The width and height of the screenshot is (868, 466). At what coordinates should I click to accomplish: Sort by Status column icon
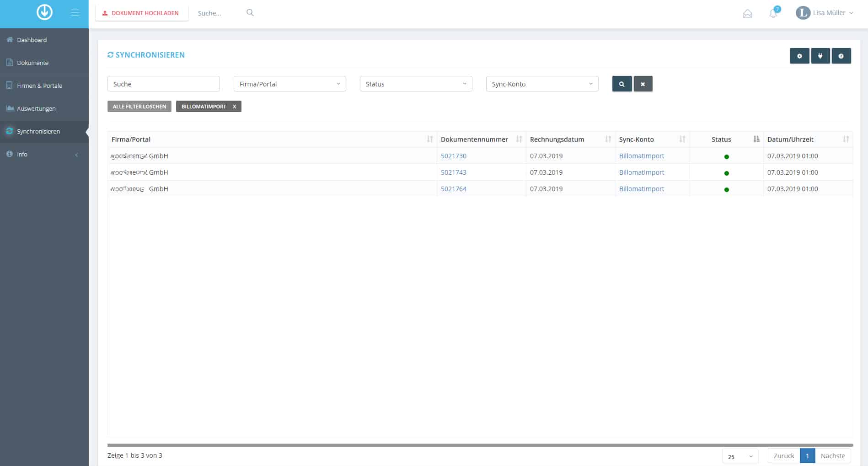[756, 139]
